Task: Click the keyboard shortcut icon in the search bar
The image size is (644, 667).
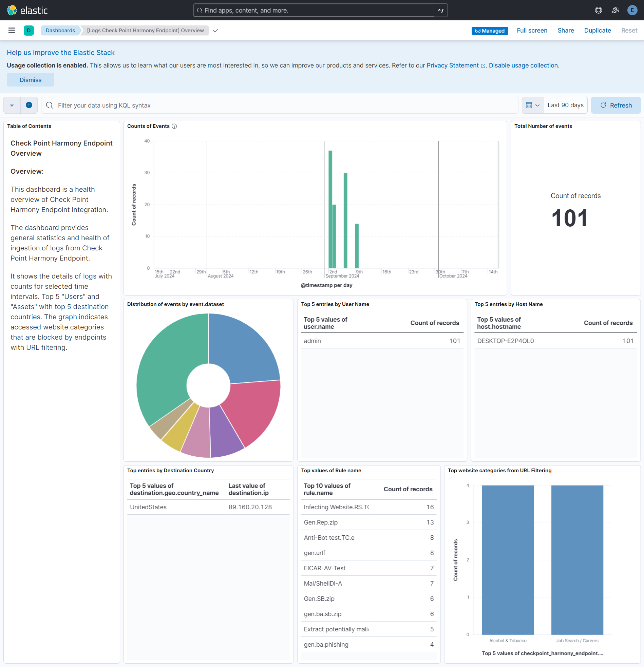Action: pyautogui.click(x=441, y=10)
